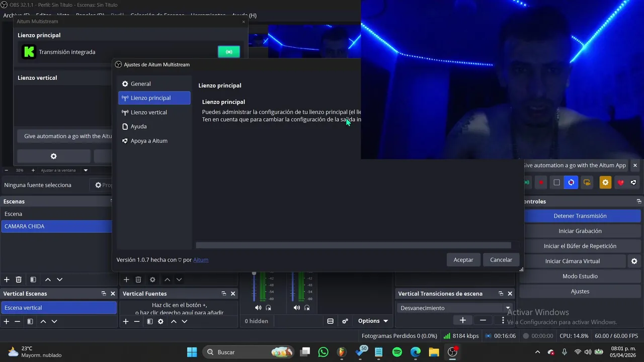
Task: Remove vertical scene with minus icon
Action: coord(17,321)
